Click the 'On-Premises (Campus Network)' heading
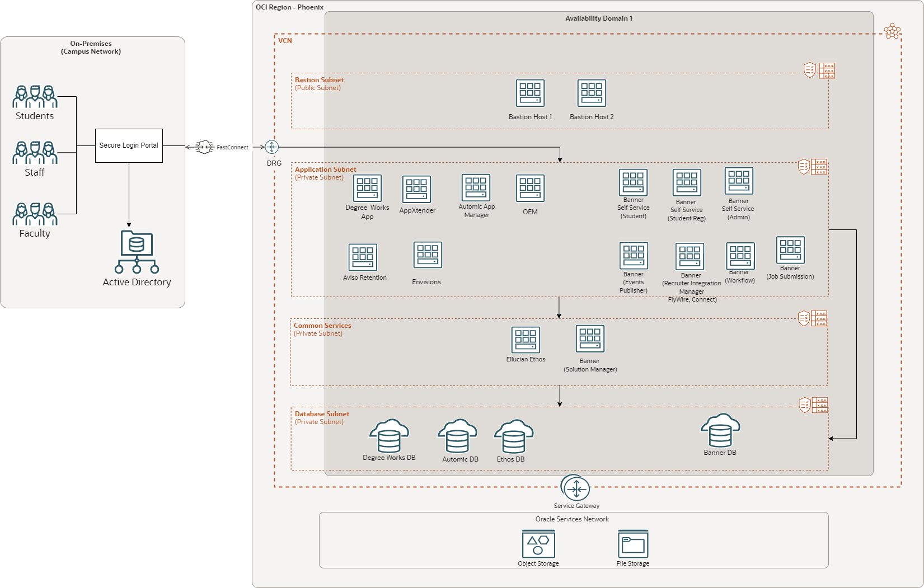Viewport: 924px width, 588px height. pyautogui.click(x=91, y=48)
